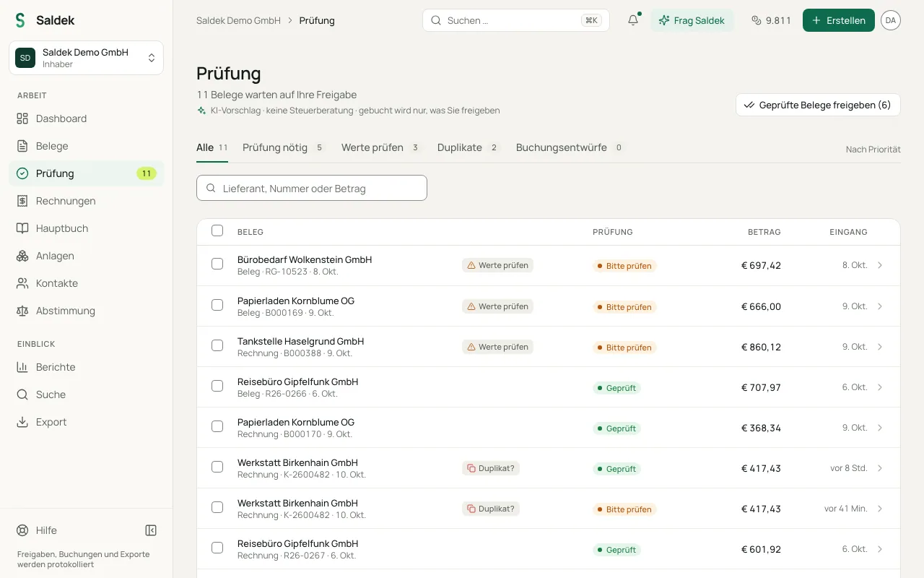Open Papierladen Kornblume B000169 via its chevron
The image size is (924, 578).
[880, 306]
